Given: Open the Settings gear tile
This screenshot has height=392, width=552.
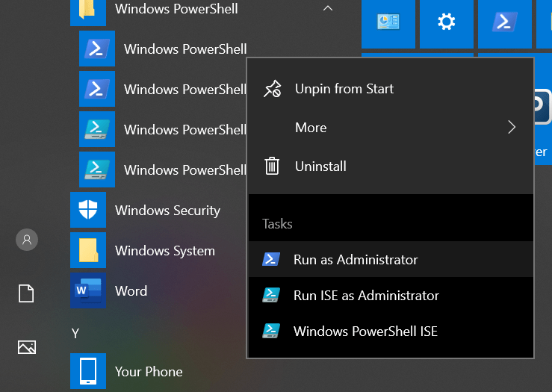Looking at the screenshot, I should point(447,22).
